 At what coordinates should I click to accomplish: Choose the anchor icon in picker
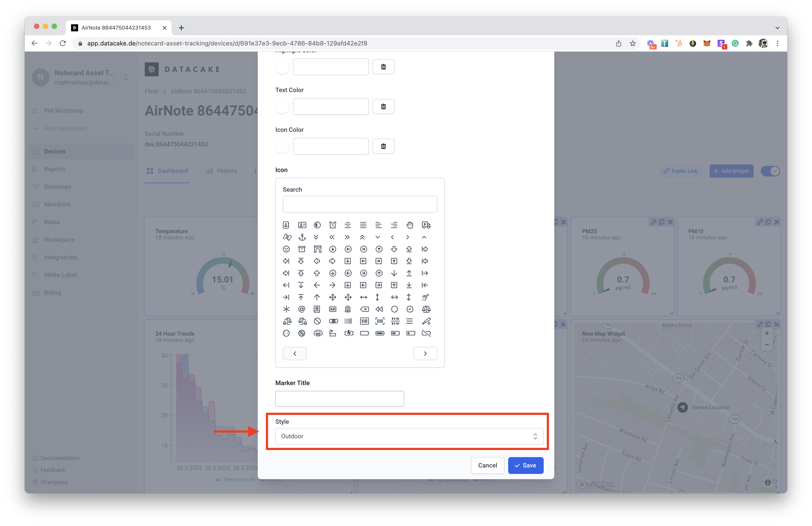pyautogui.click(x=302, y=237)
